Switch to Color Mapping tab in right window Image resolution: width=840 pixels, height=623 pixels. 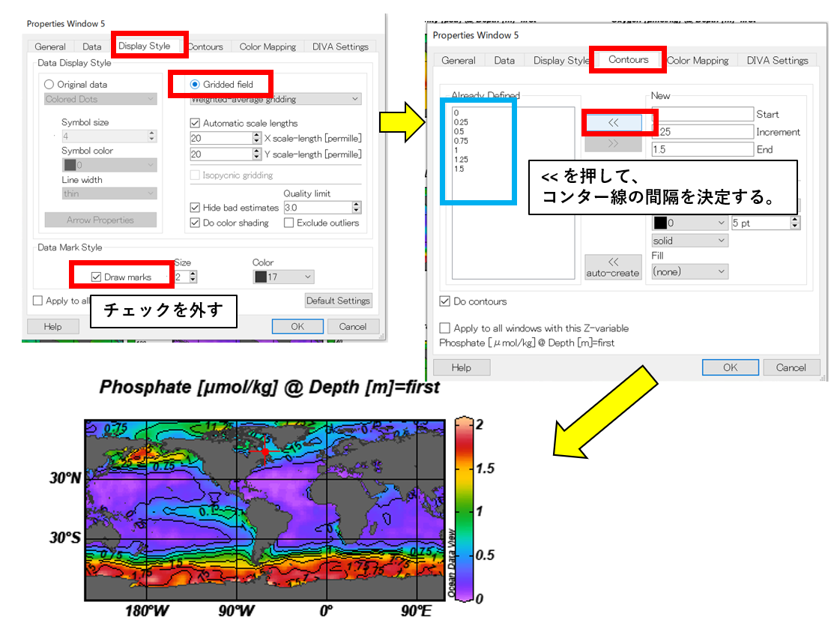[698, 61]
